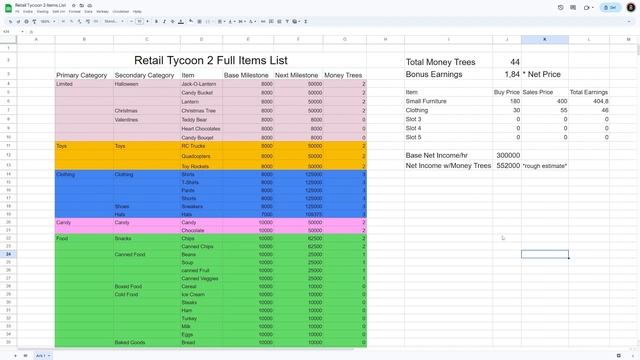Insert a link via toolbar icon

pos(263,21)
